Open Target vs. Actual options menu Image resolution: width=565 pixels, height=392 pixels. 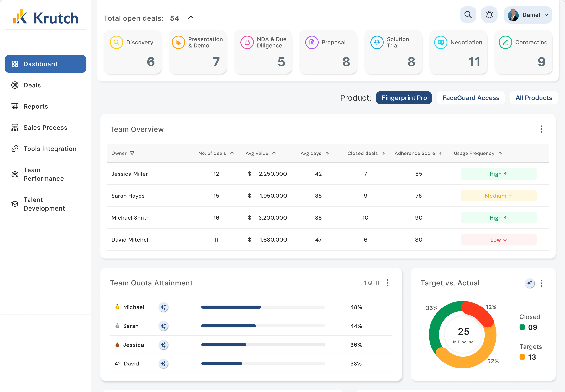point(541,283)
